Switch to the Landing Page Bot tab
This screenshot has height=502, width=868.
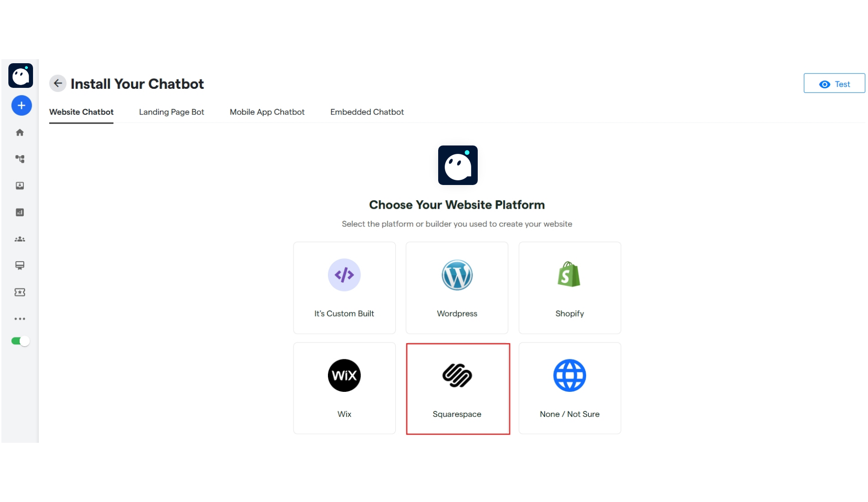pyautogui.click(x=171, y=112)
